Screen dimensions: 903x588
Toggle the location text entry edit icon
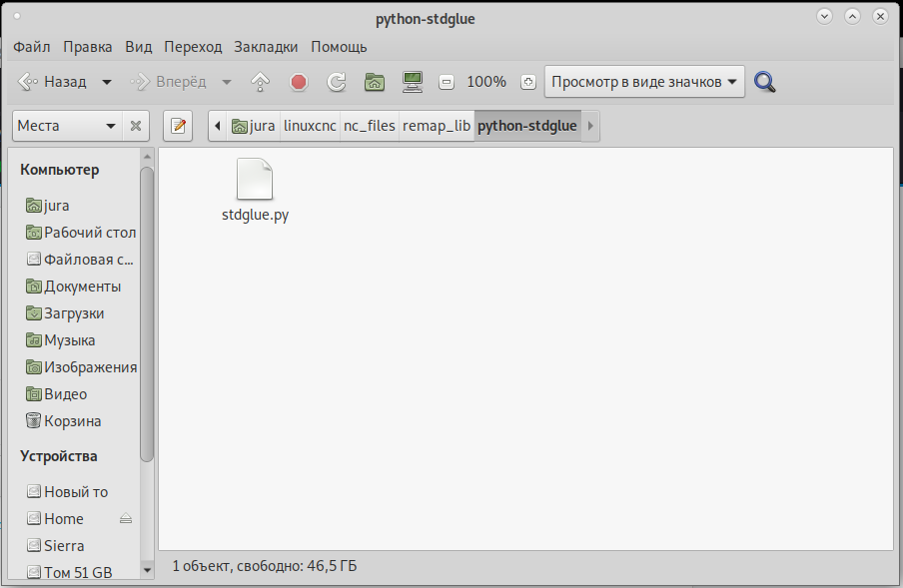pos(178,126)
